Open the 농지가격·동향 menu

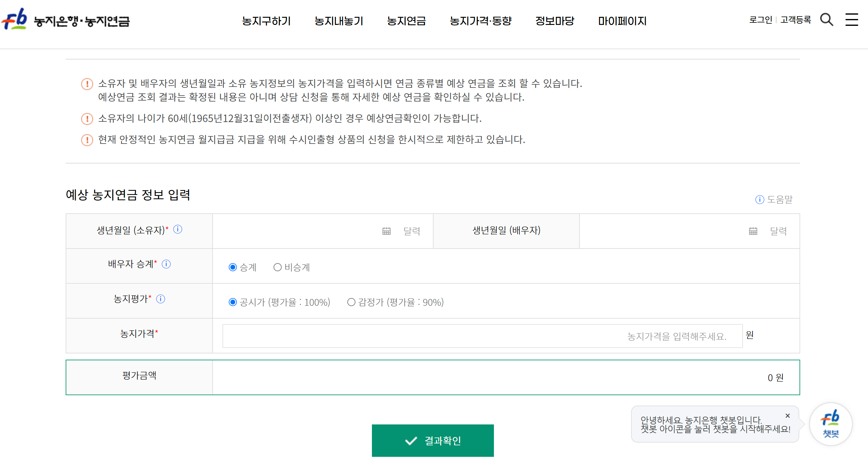point(481,21)
